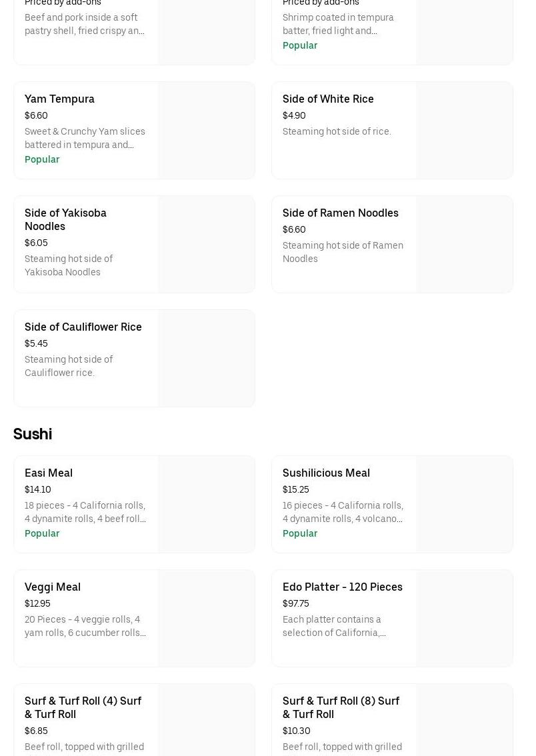Click the Sushi section heading
536x756 pixels.
33,434
